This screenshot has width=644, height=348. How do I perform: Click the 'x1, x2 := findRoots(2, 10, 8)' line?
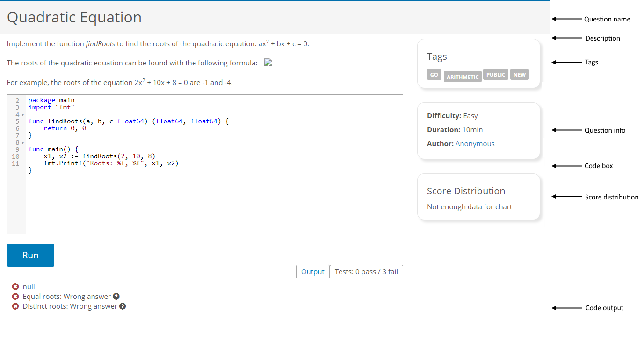coord(100,156)
